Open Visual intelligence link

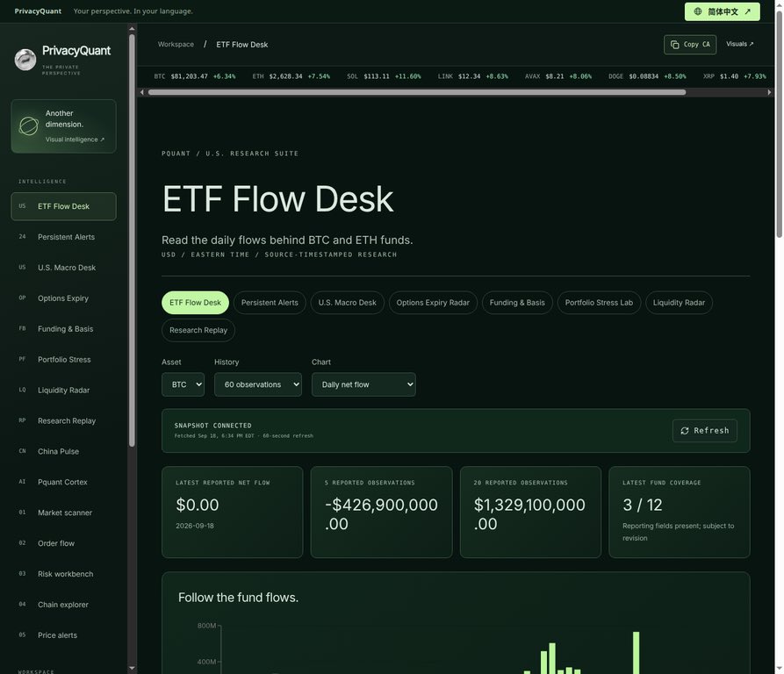pos(75,140)
